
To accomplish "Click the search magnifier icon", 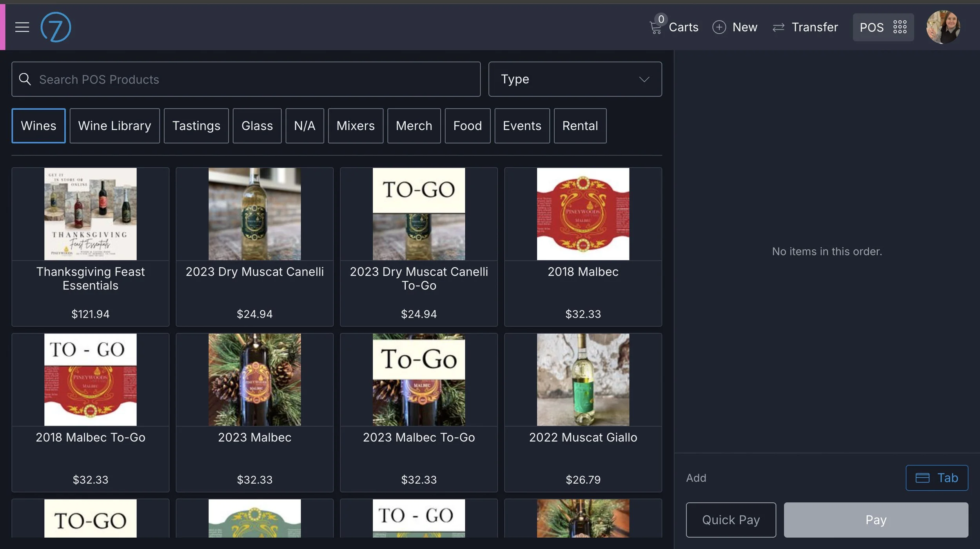I will point(25,79).
